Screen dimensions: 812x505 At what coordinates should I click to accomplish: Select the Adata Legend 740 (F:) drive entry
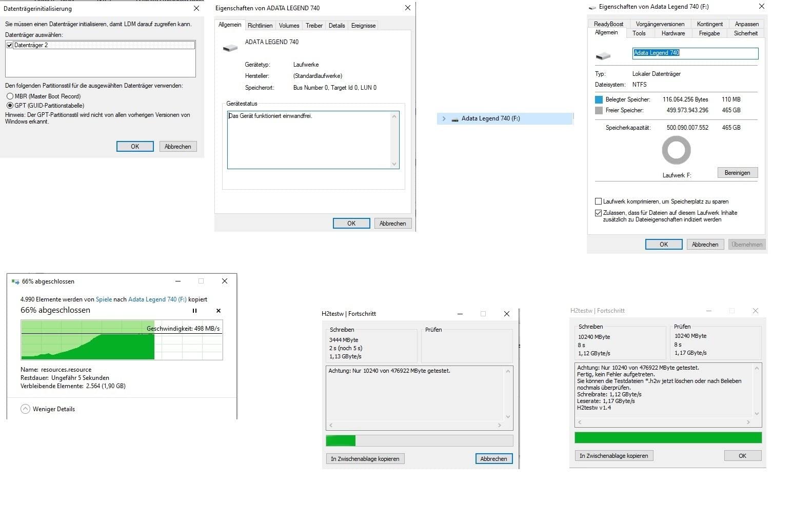(x=505, y=118)
